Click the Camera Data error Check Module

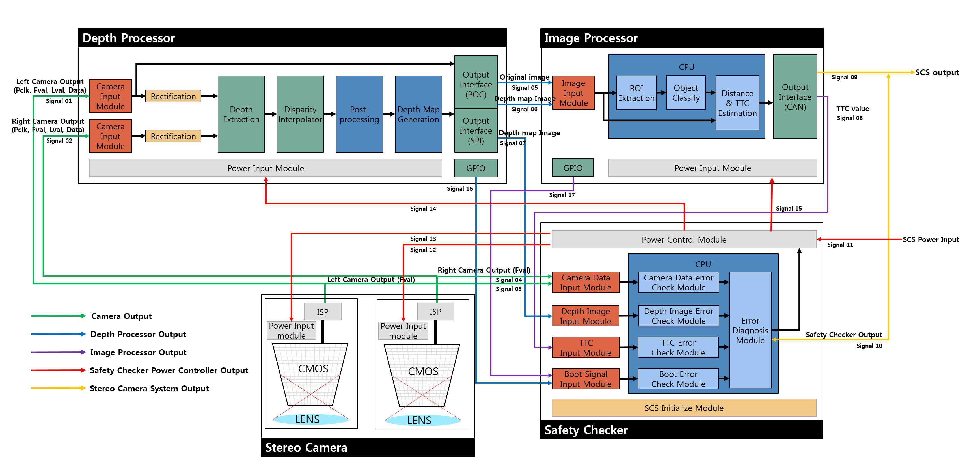(x=678, y=282)
